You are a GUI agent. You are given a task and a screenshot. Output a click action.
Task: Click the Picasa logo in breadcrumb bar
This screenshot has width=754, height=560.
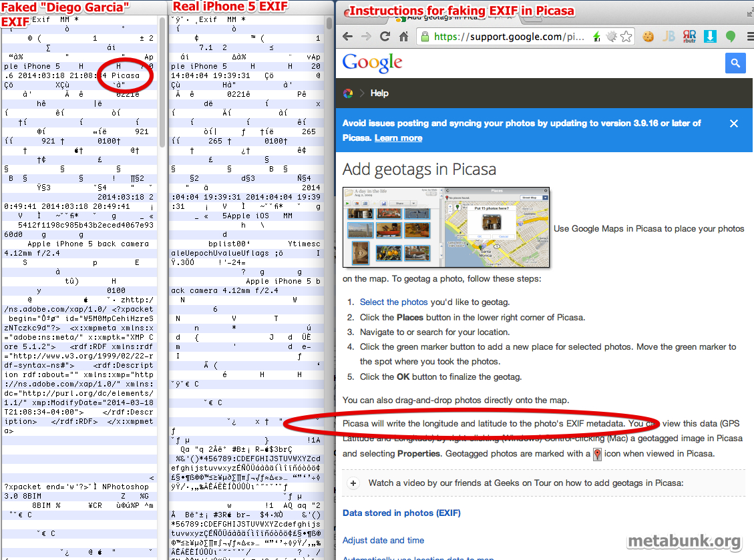(348, 93)
